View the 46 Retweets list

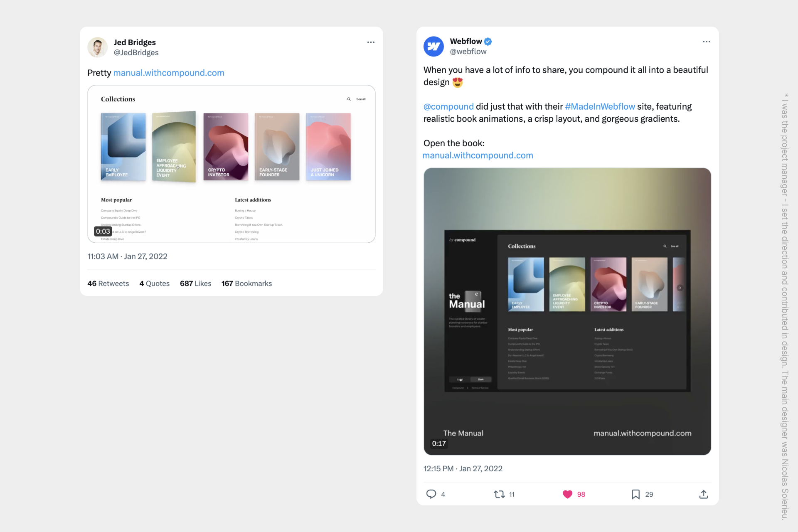pos(108,283)
